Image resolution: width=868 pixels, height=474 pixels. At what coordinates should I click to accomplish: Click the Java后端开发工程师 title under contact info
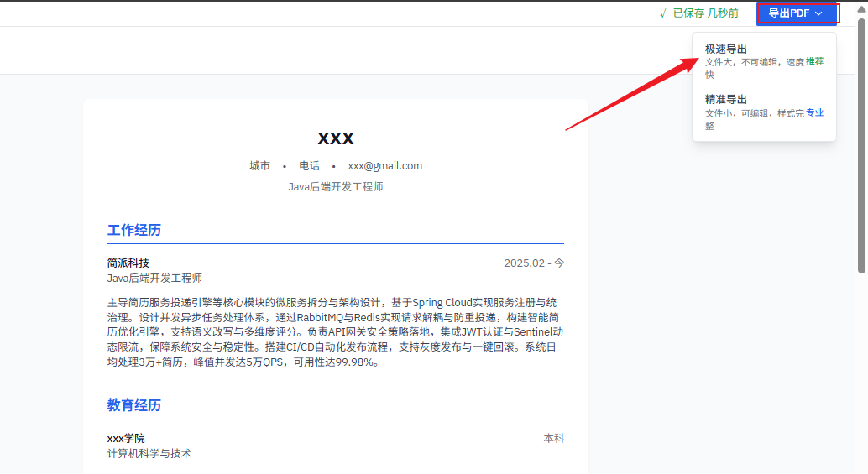[336, 187]
